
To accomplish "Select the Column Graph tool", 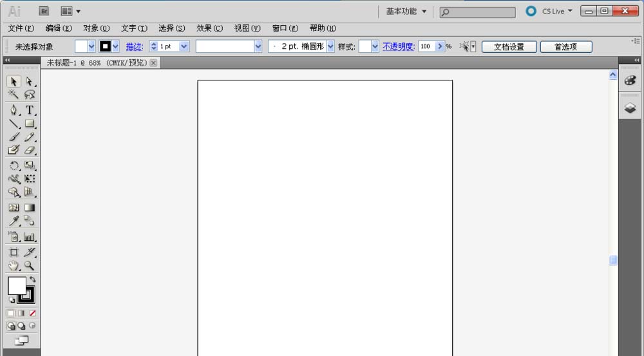I will point(29,236).
